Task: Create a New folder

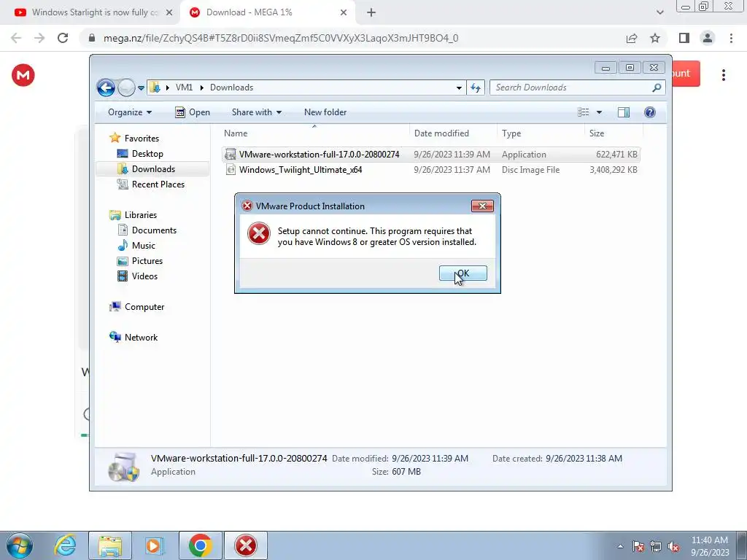Action: click(325, 112)
